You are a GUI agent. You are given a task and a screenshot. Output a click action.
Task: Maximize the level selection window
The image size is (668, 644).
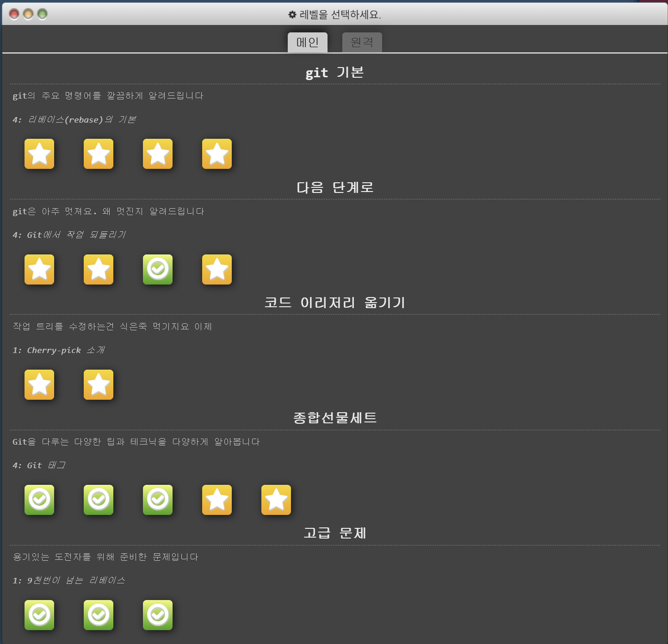pos(42,14)
